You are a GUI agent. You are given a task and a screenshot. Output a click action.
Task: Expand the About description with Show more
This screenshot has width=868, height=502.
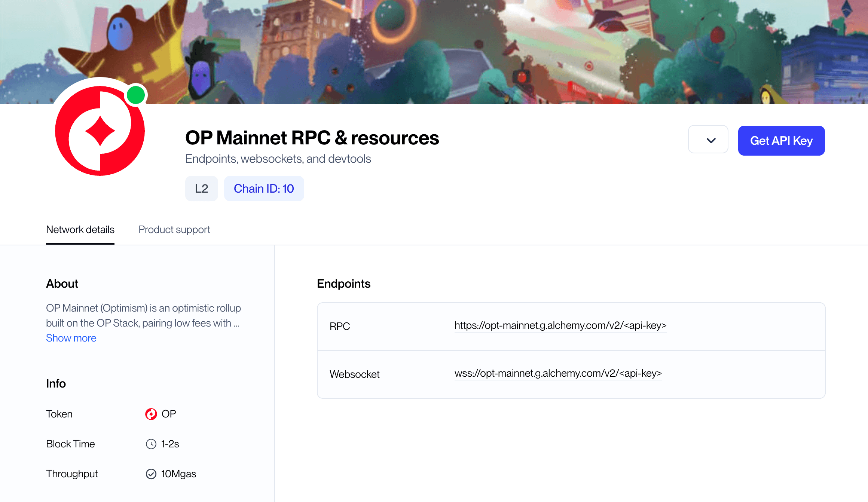click(71, 338)
